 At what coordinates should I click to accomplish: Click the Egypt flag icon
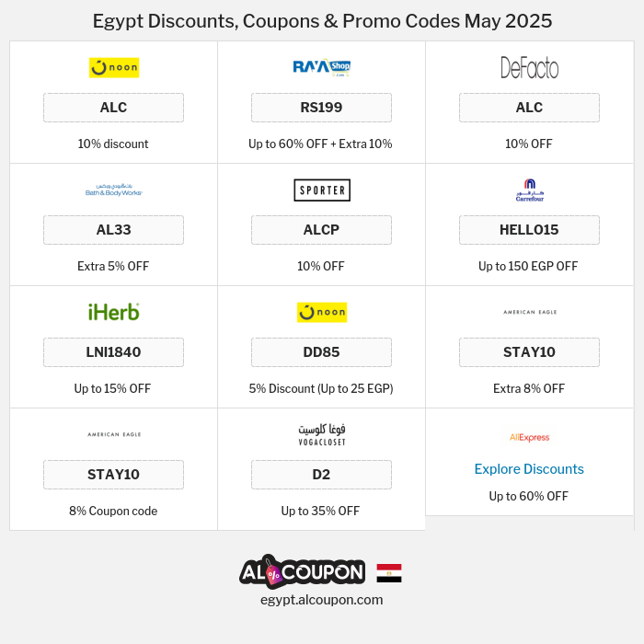(389, 573)
